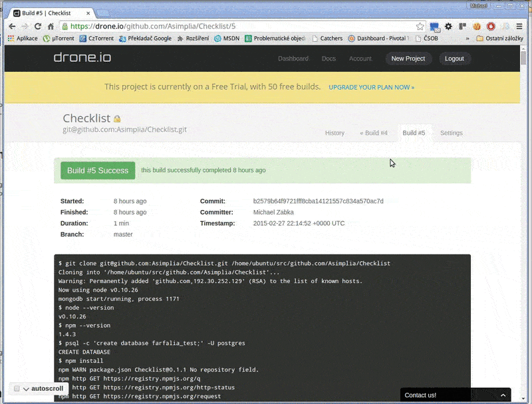Click branch value master

tap(123, 235)
